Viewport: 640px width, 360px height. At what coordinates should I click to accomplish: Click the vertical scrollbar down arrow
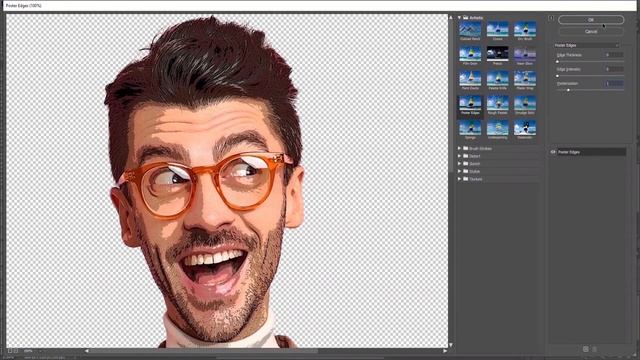point(451,345)
